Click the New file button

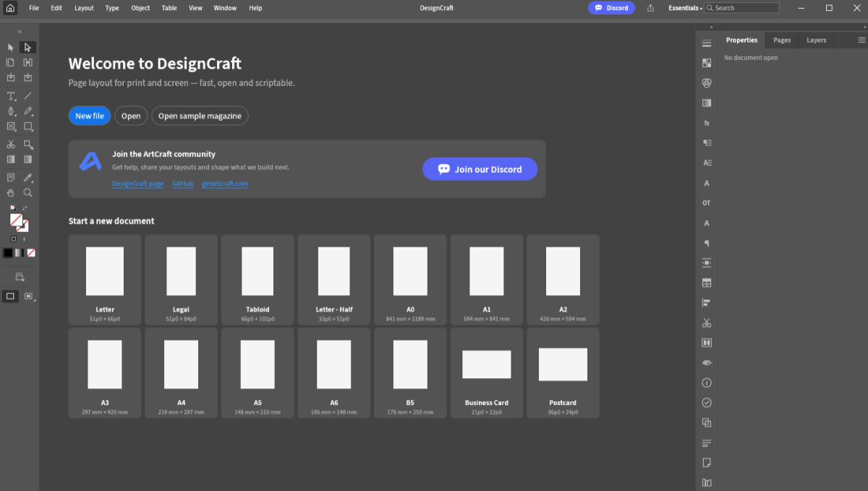90,116
